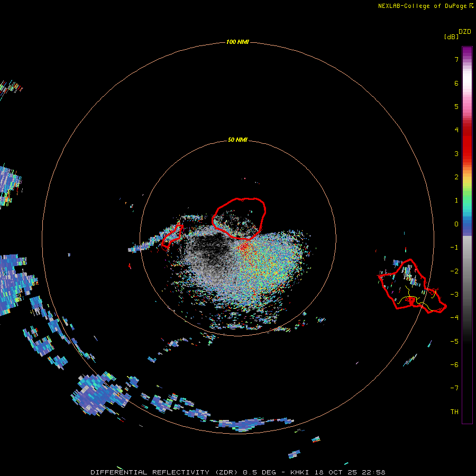
Task: Click the -6 dB tick label on the color scale
Action: pos(454,365)
